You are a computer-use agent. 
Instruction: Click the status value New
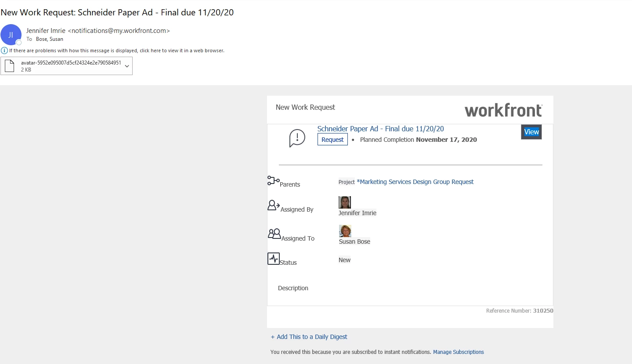pos(344,260)
